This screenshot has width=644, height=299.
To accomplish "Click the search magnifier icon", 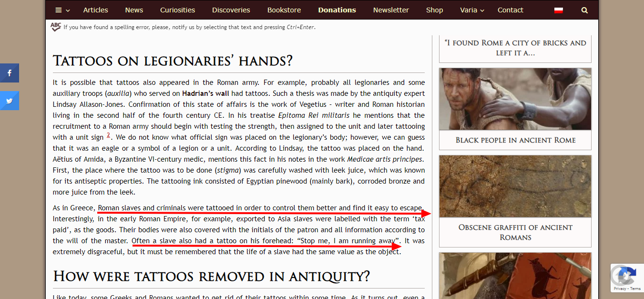I will (x=584, y=10).
